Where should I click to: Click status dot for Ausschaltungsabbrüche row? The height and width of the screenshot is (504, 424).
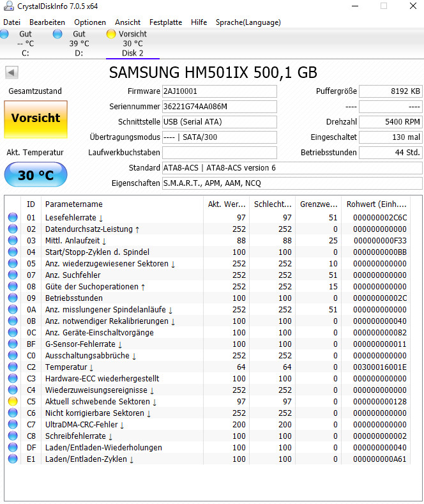13,356
